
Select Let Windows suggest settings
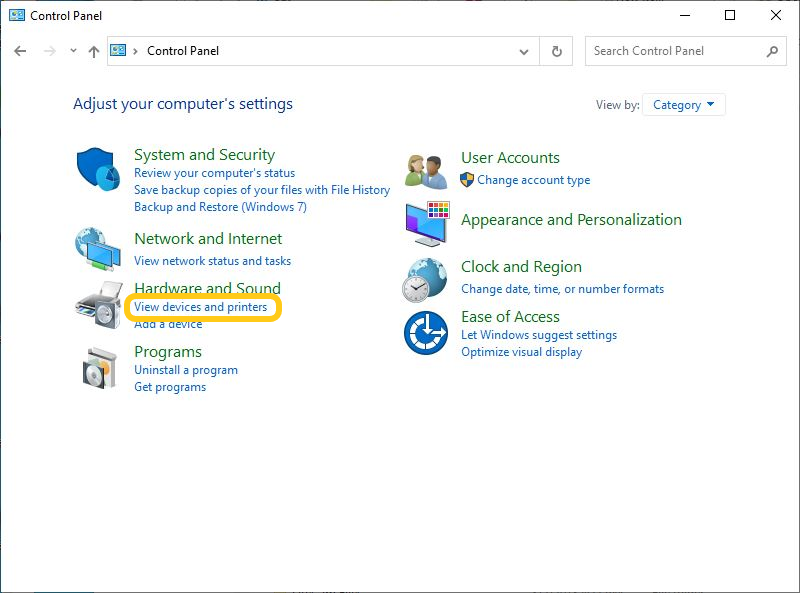[539, 335]
